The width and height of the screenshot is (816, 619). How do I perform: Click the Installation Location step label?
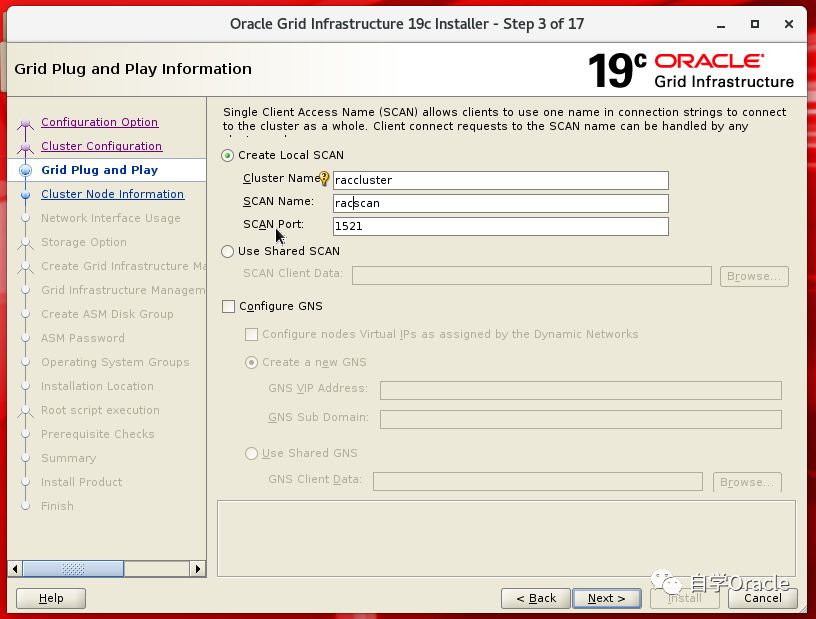click(x=97, y=386)
